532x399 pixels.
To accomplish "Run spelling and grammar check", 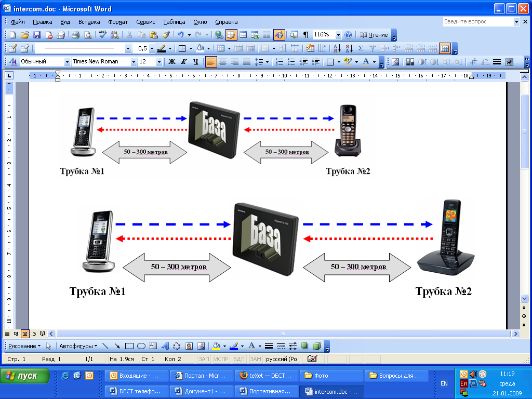I will [102, 35].
